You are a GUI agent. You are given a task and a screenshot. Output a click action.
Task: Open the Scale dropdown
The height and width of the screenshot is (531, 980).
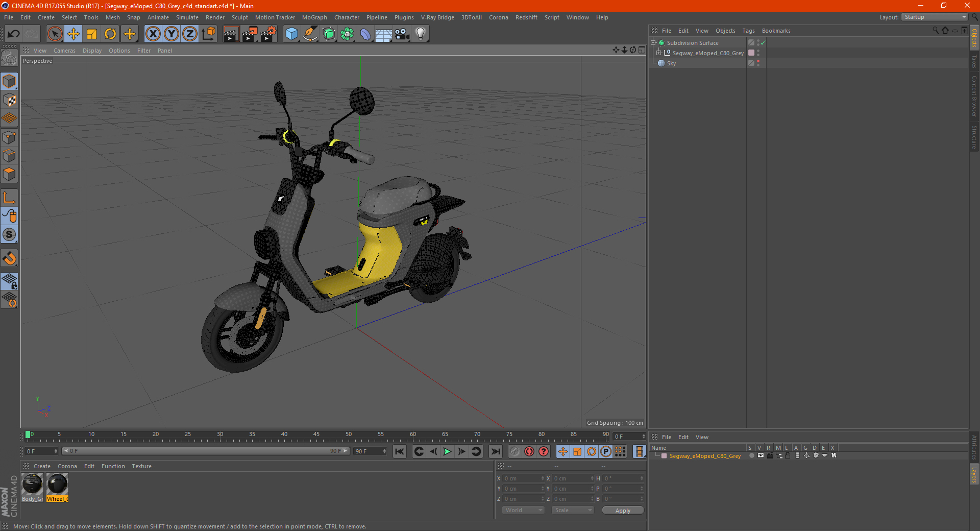(573, 511)
